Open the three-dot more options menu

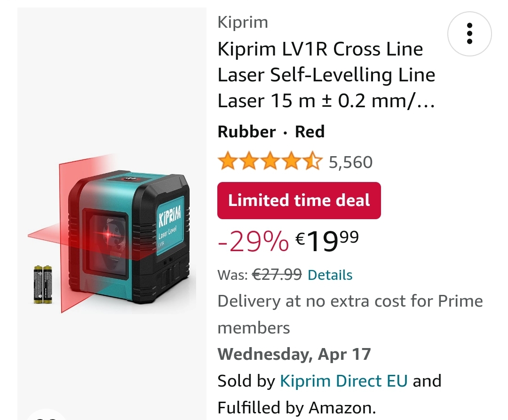coord(469,34)
